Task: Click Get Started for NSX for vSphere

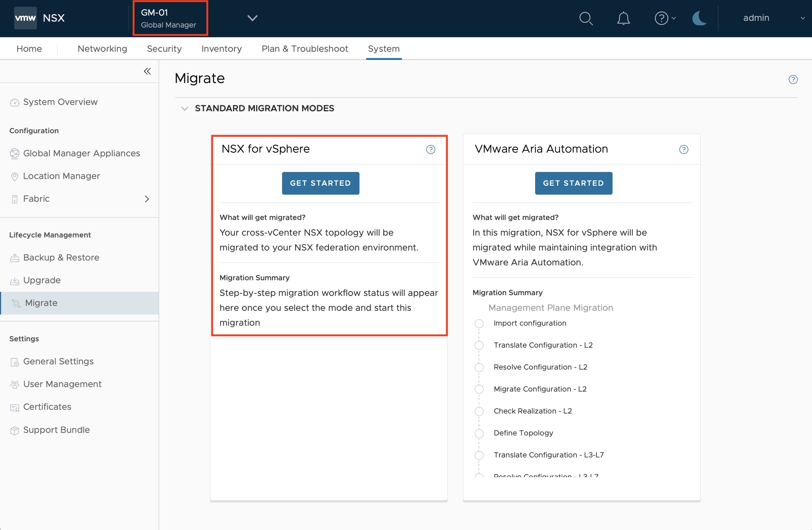Action: pyautogui.click(x=320, y=183)
